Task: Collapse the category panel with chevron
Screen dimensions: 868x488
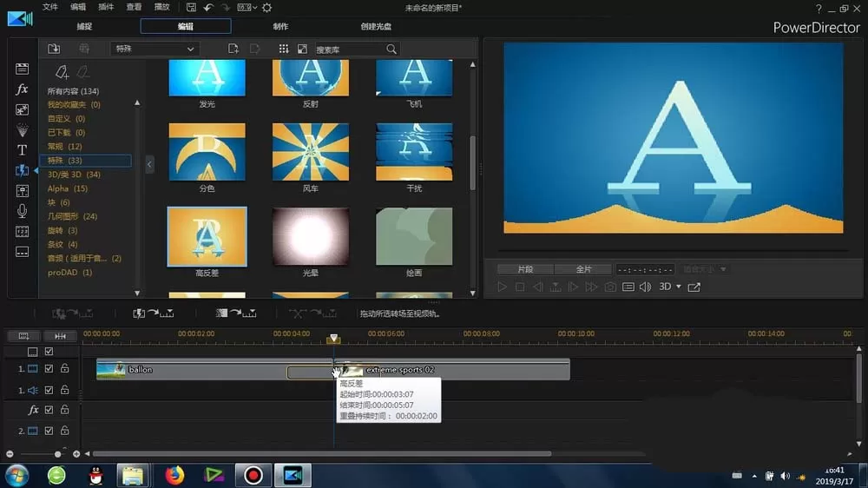Action: 149,164
